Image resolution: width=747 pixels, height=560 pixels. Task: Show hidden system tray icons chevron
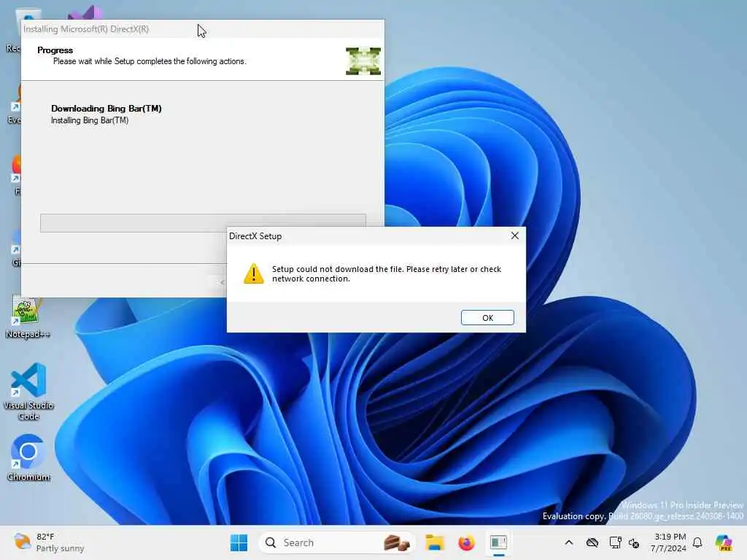tap(569, 542)
